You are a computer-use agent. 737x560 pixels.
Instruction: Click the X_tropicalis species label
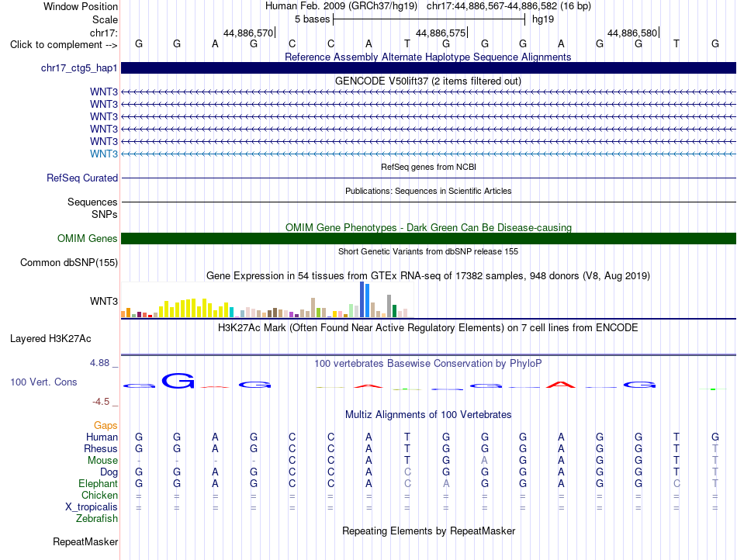92,507
